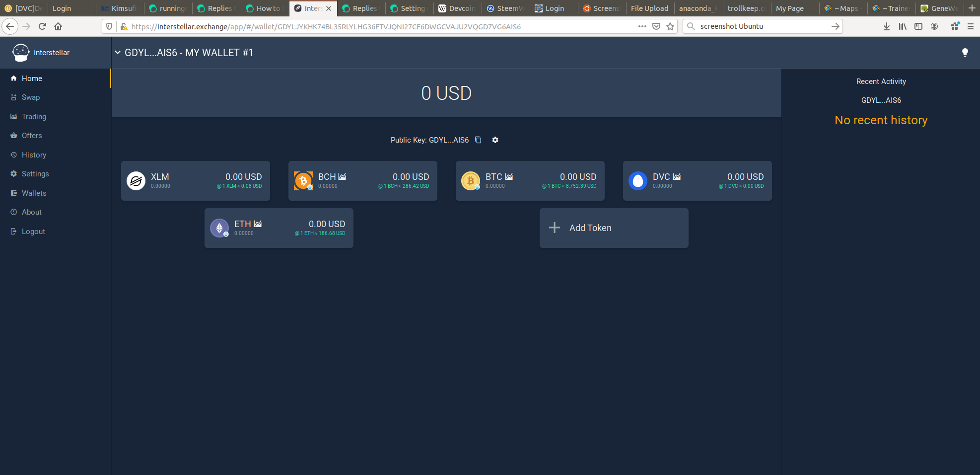Open the Firefox account icon

click(x=934, y=26)
